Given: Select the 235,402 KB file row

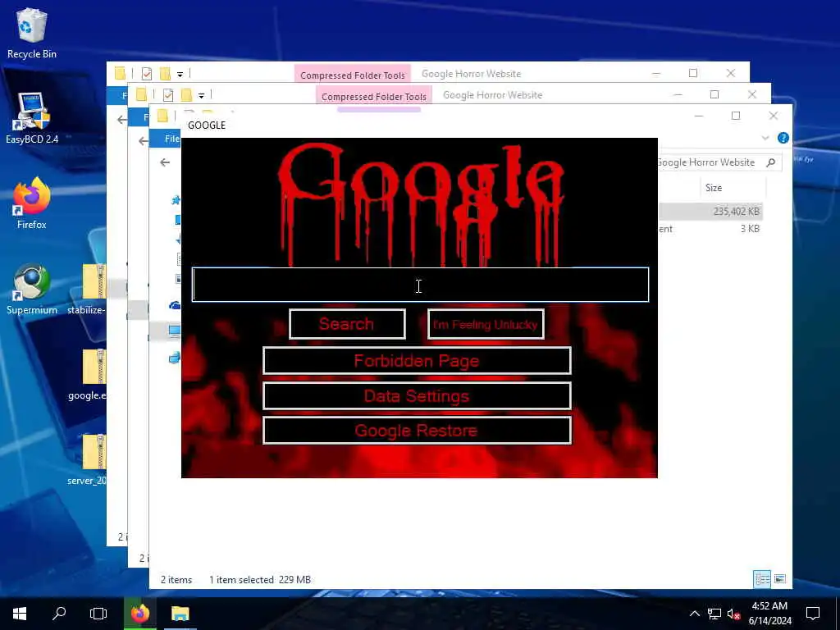Looking at the screenshot, I should tap(710, 211).
